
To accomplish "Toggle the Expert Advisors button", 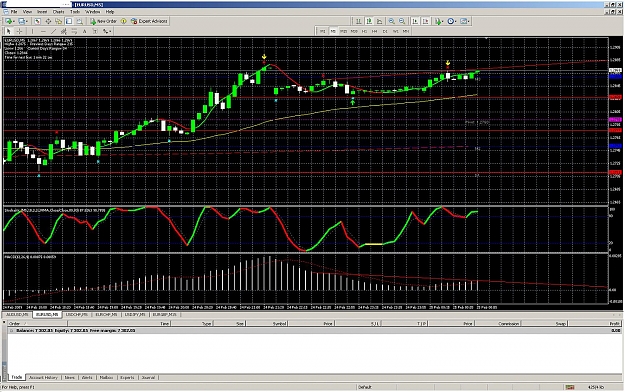I will click(149, 21).
